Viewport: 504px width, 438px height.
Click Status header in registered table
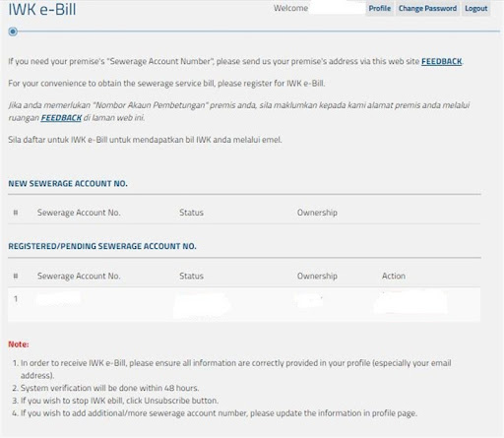[191, 276]
